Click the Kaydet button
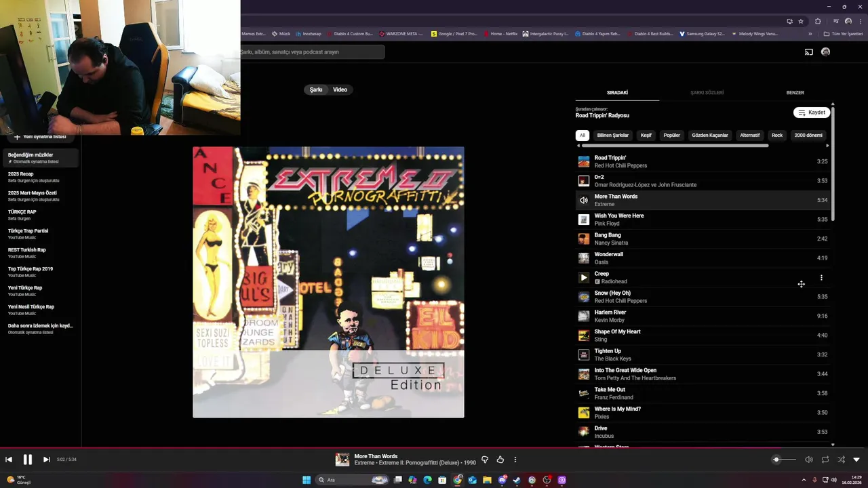Image resolution: width=868 pixels, height=488 pixels. click(x=812, y=113)
